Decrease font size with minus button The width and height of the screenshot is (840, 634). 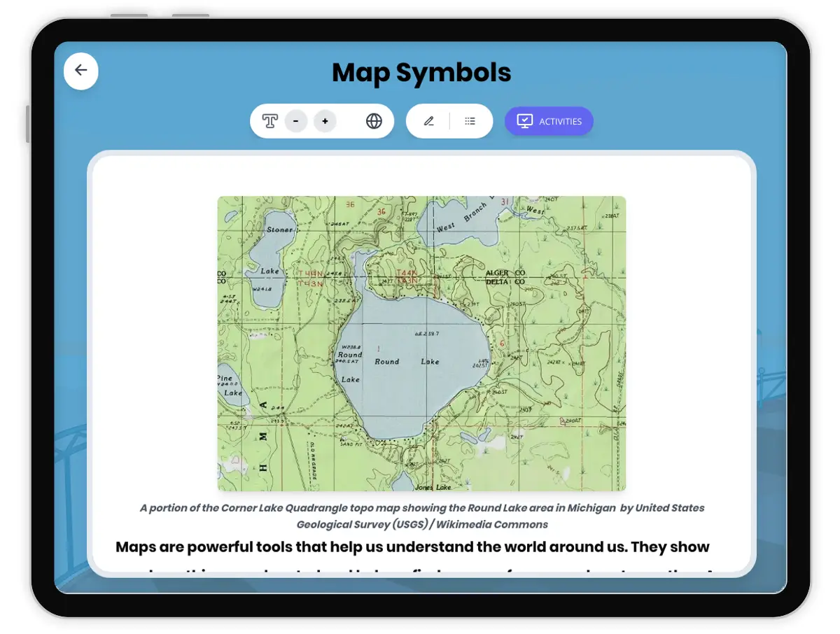click(296, 121)
